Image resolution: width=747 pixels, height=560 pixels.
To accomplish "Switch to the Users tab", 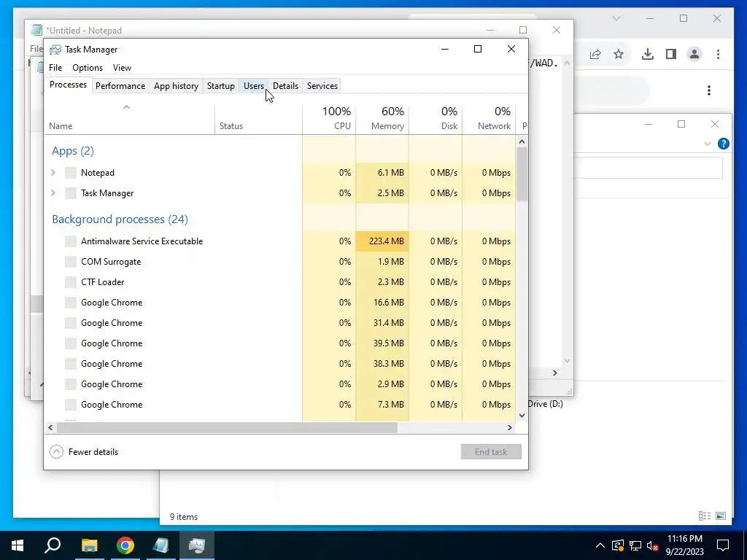I will pyautogui.click(x=253, y=86).
